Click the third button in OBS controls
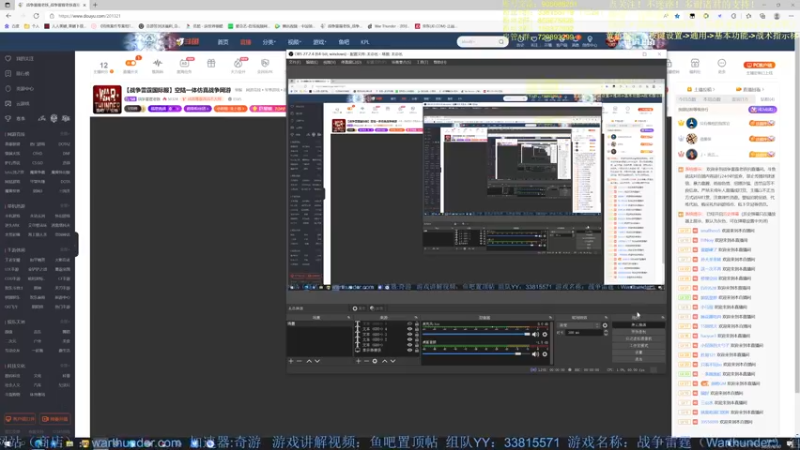This screenshot has height=450, width=800. point(639,339)
